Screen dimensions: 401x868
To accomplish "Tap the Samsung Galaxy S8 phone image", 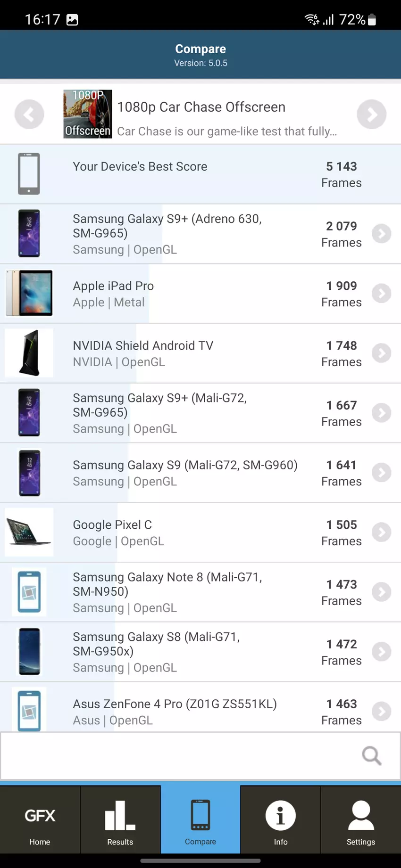I will [29, 652].
